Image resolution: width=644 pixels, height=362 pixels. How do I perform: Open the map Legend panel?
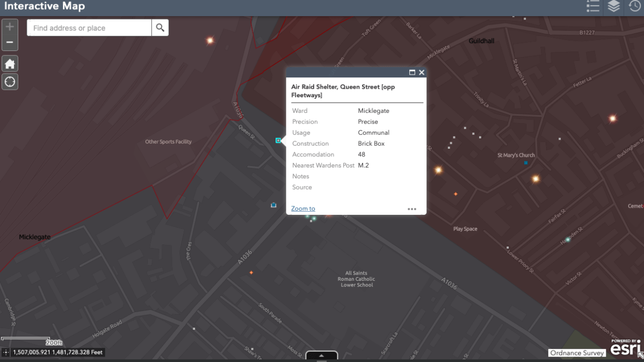pos(593,6)
